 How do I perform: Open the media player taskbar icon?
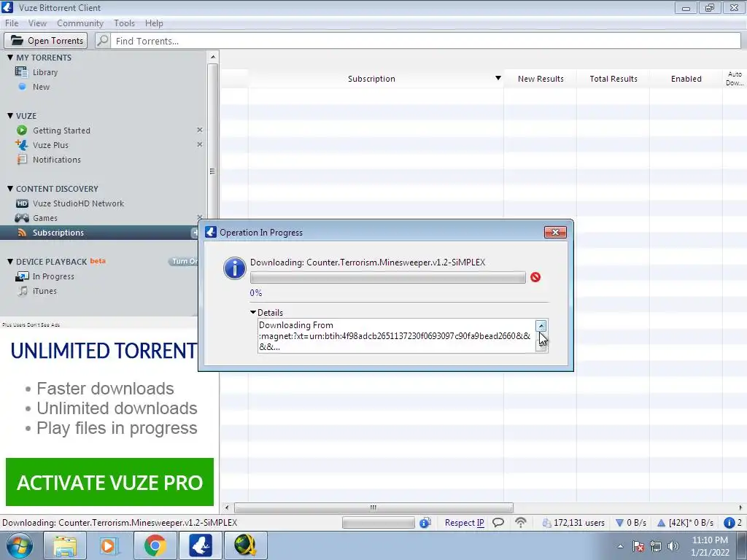(x=109, y=545)
